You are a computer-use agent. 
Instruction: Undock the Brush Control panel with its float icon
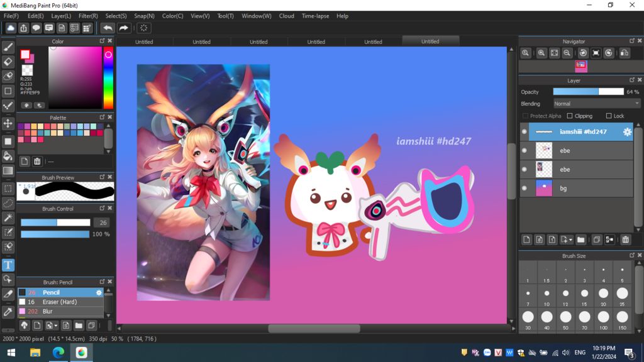(102, 208)
